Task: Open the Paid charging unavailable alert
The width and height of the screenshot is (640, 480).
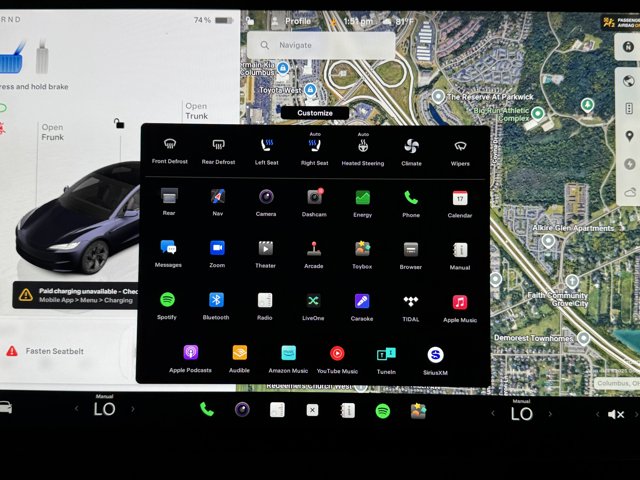Action: (x=78, y=295)
